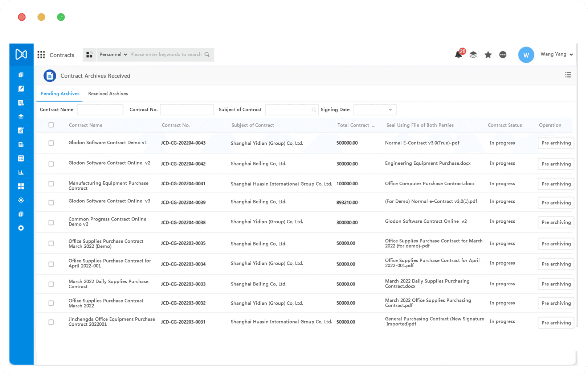Focus the Contract Name filter field
This screenshot has height=375, width=588.
click(100, 110)
